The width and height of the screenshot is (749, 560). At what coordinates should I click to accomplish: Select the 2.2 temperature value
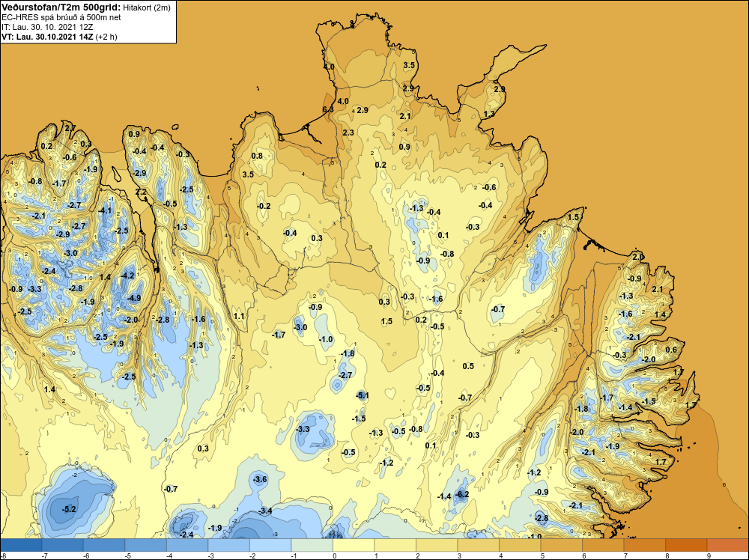pos(141,192)
